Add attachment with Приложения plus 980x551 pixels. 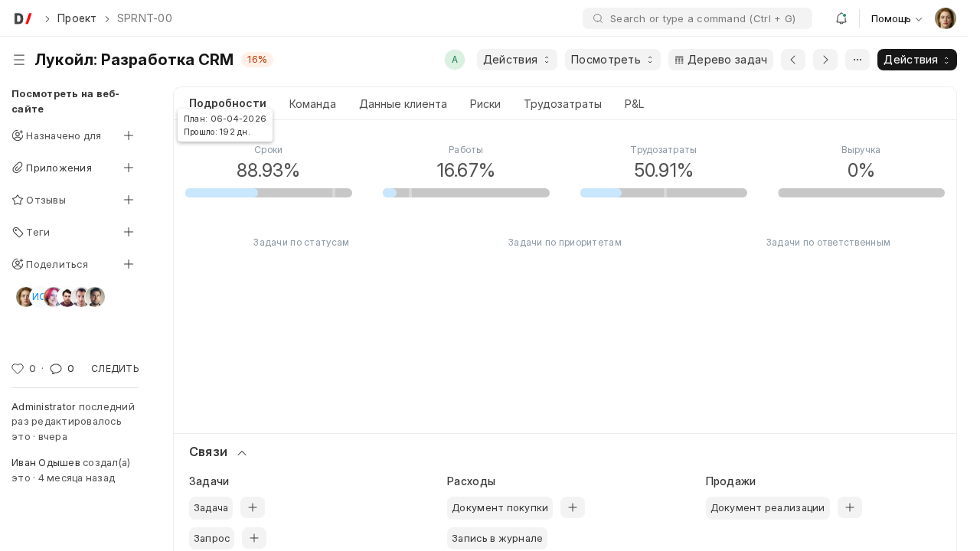(x=129, y=168)
